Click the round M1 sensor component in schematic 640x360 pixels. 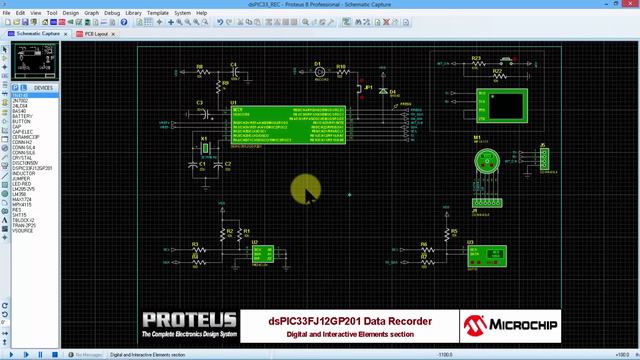point(487,161)
